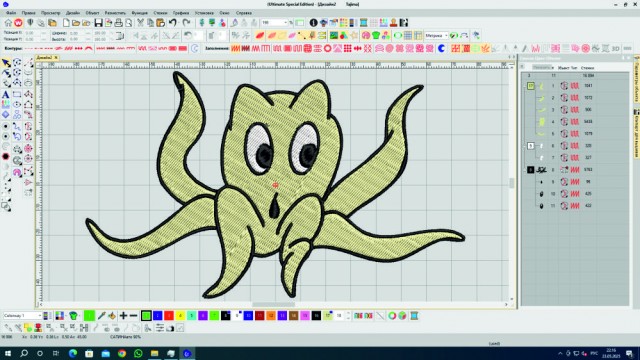Click the black info circle icon

point(313,23)
